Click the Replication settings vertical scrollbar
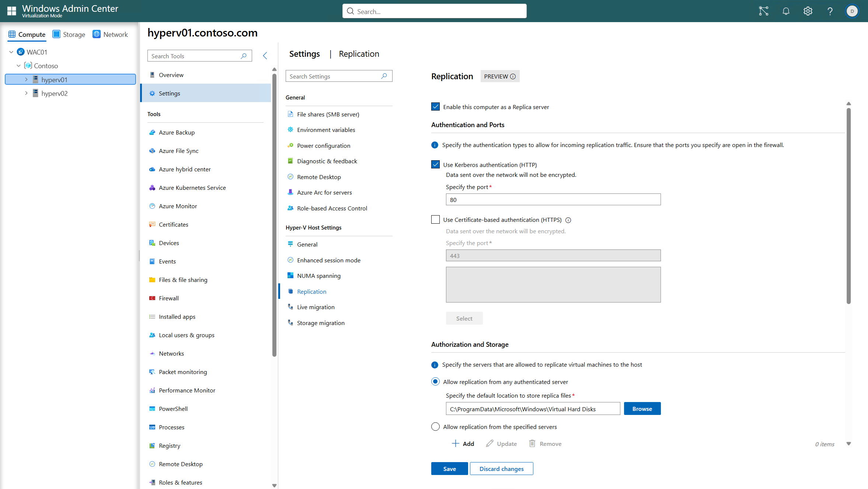 pos(848,206)
